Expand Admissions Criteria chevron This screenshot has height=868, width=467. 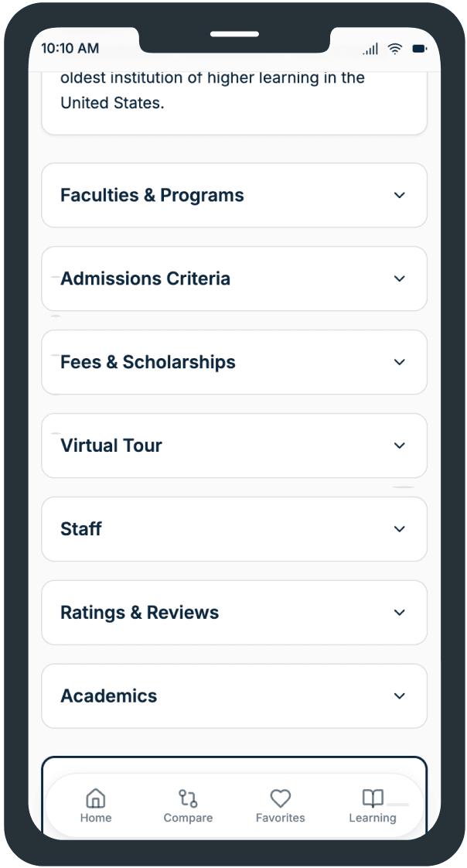[x=400, y=279]
